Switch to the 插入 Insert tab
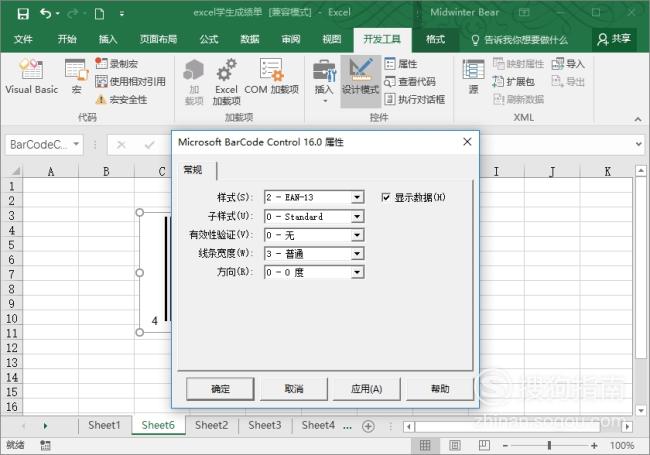 pyautogui.click(x=108, y=39)
